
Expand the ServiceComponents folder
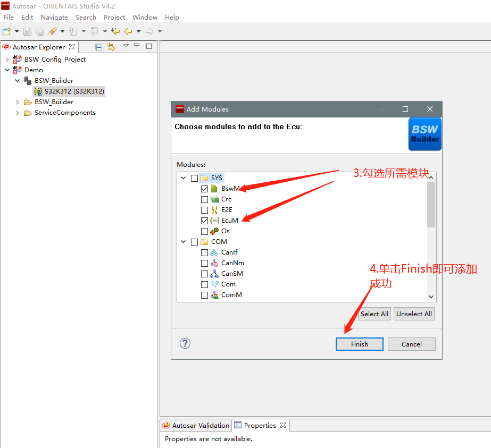coord(18,113)
